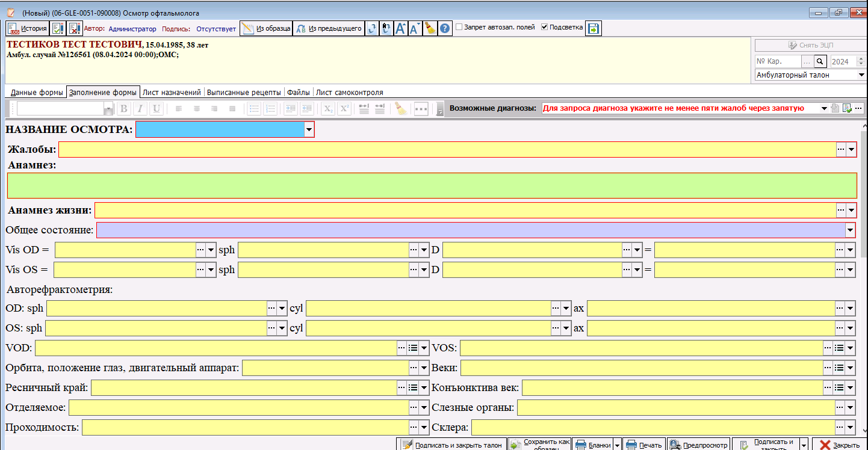
Task: Expand Подписать и закрыть dropdown arrow
Action: click(x=803, y=445)
